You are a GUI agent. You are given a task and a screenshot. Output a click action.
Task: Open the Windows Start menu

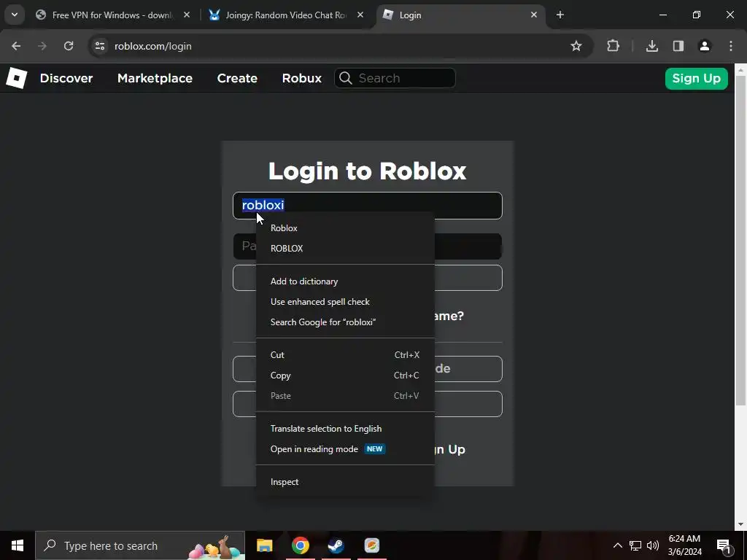(18, 545)
